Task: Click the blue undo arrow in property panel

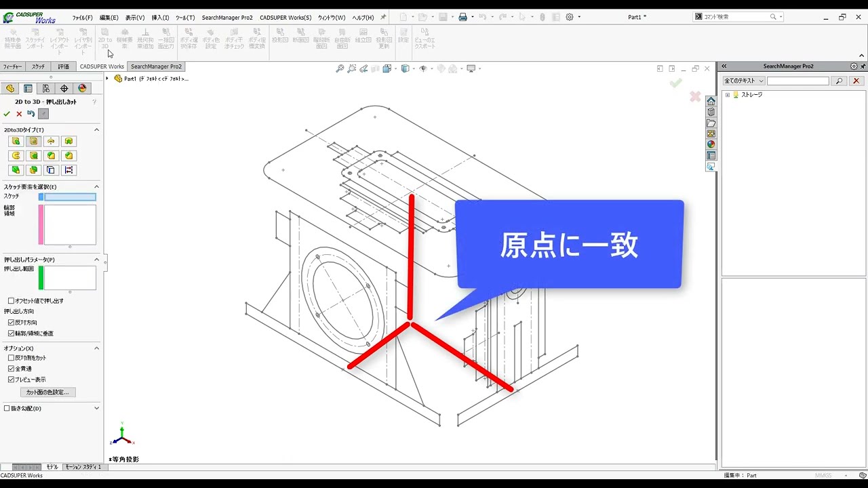Action: [x=31, y=114]
